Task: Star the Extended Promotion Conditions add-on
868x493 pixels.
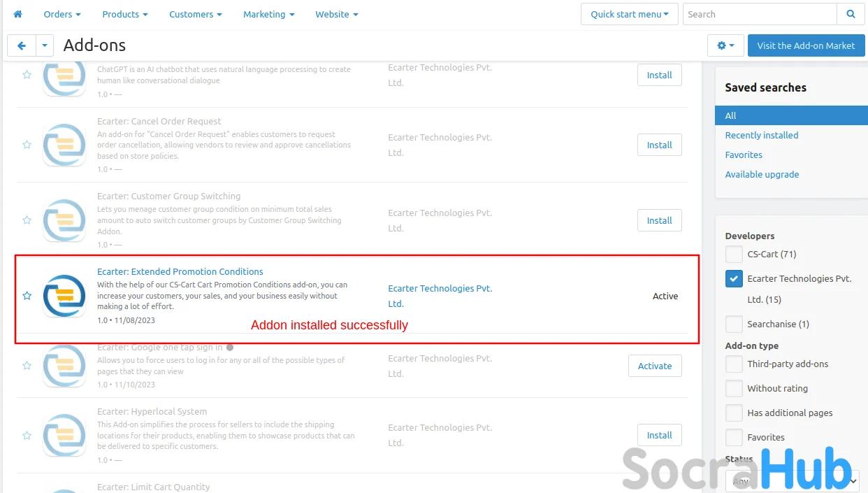Action: (27, 296)
